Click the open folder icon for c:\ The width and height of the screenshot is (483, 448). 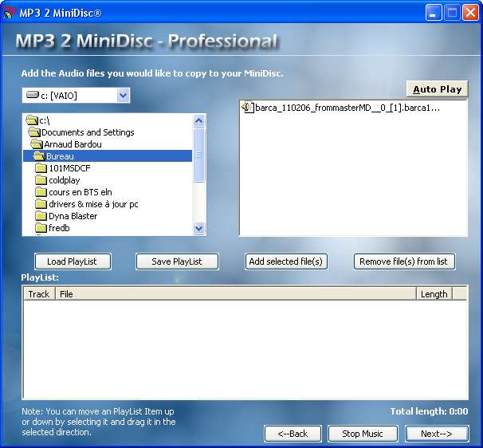(x=32, y=120)
